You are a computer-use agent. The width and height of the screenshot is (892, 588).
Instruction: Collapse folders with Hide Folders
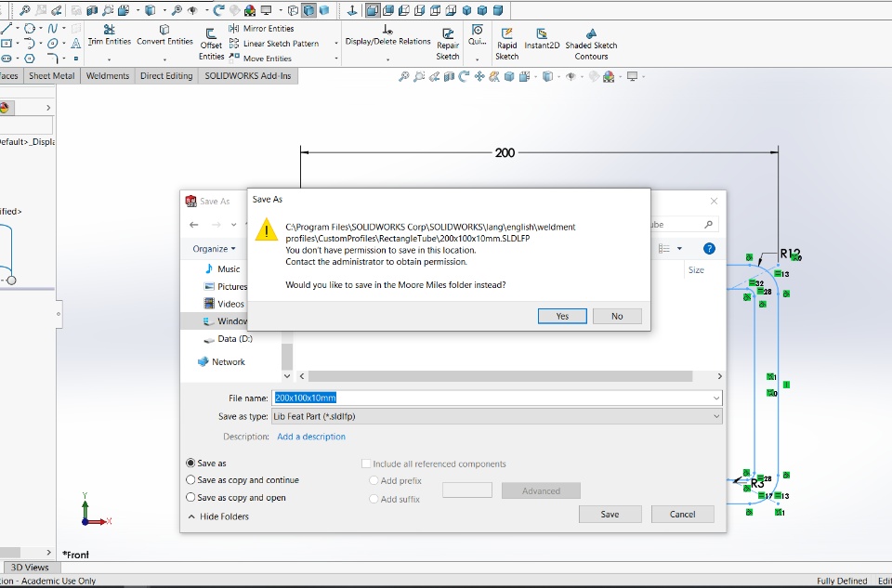pos(217,516)
